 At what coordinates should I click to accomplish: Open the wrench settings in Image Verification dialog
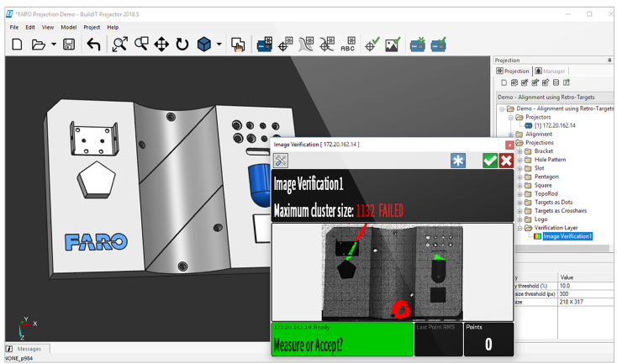(282, 160)
